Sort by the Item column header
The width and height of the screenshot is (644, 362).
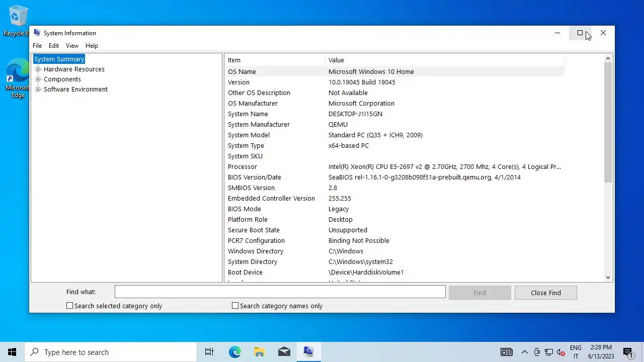click(275, 60)
